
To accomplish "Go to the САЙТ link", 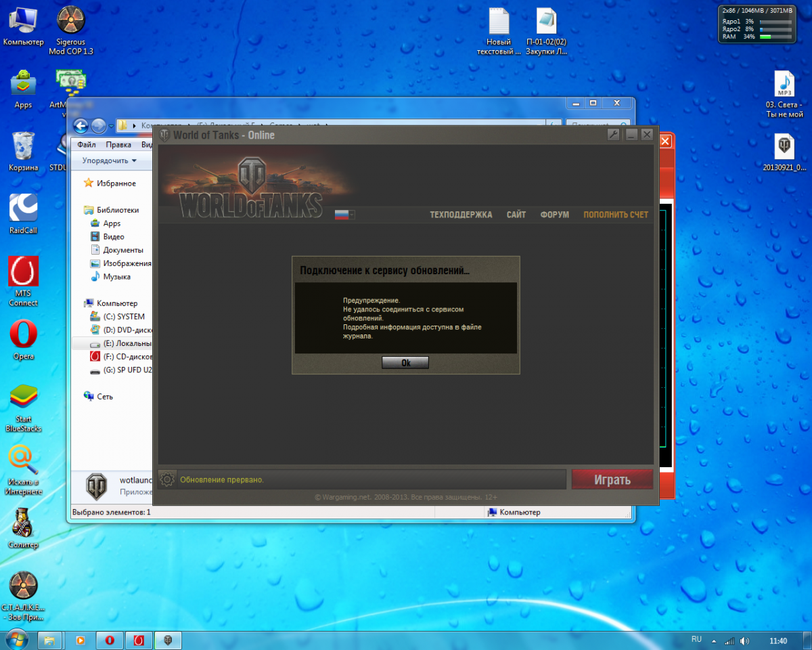I will (516, 215).
